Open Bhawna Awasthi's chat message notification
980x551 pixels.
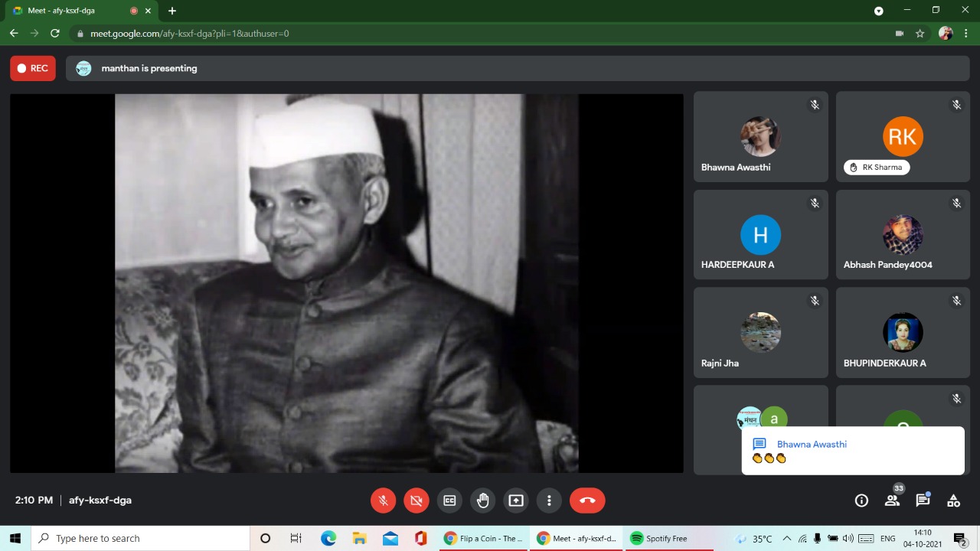click(852, 451)
